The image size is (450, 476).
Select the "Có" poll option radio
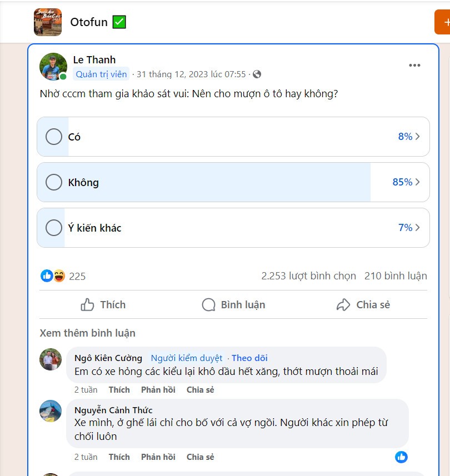pyautogui.click(x=54, y=136)
